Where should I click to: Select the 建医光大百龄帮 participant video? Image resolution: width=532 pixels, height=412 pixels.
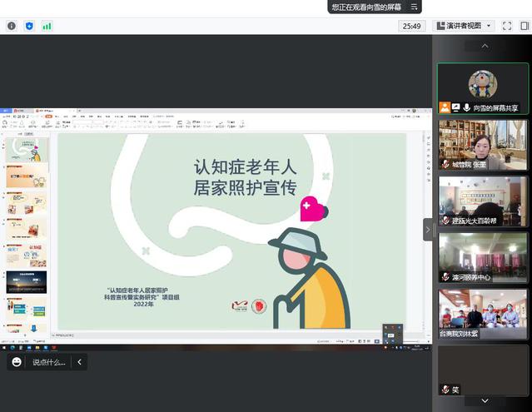[x=483, y=201]
